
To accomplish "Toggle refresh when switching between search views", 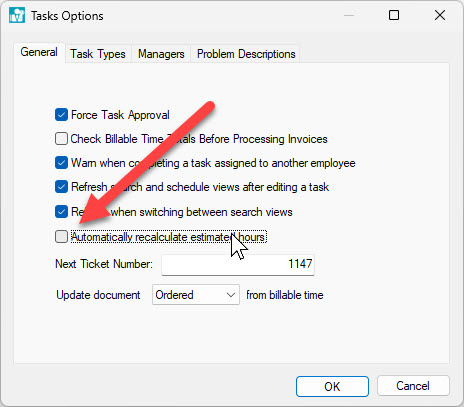I will (x=61, y=212).
